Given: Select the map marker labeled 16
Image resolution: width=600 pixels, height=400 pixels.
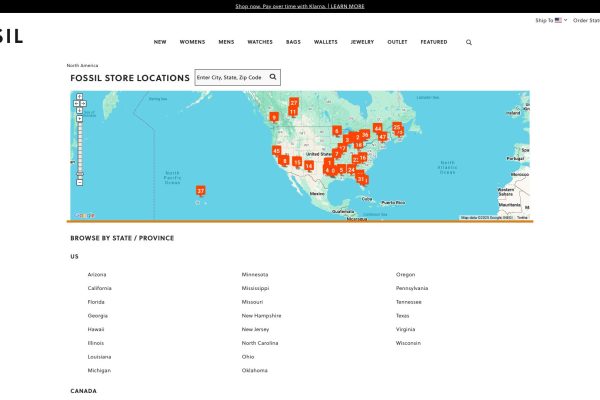Looking at the screenshot, I should coord(363,157).
